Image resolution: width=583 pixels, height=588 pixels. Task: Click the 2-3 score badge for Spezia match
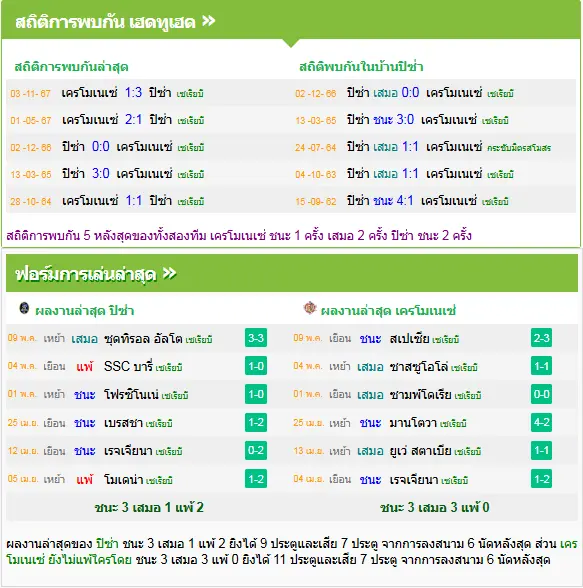[x=541, y=338]
